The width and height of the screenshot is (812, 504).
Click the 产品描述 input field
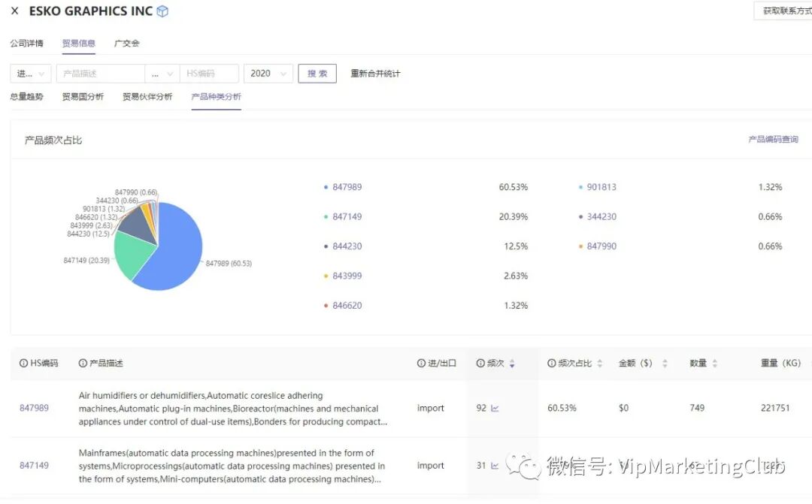coord(101,74)
